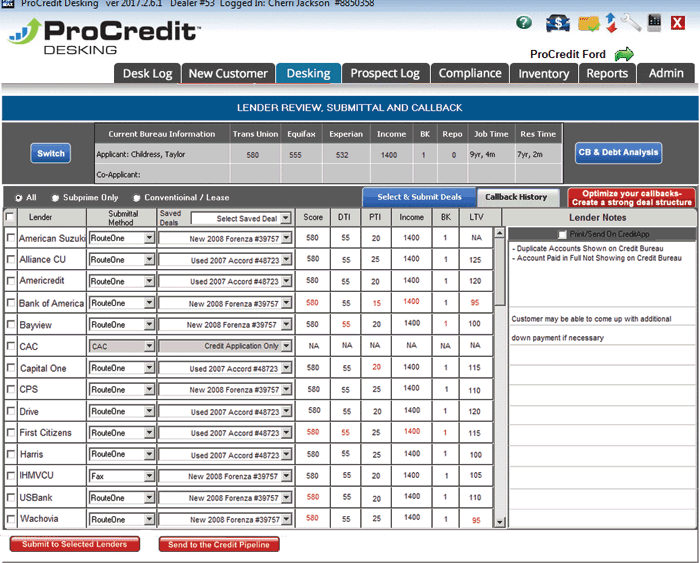This screenshot has width=700, height=563.
Task: Click 'Customer may be able to come up' note
Action: coord(591,319)
